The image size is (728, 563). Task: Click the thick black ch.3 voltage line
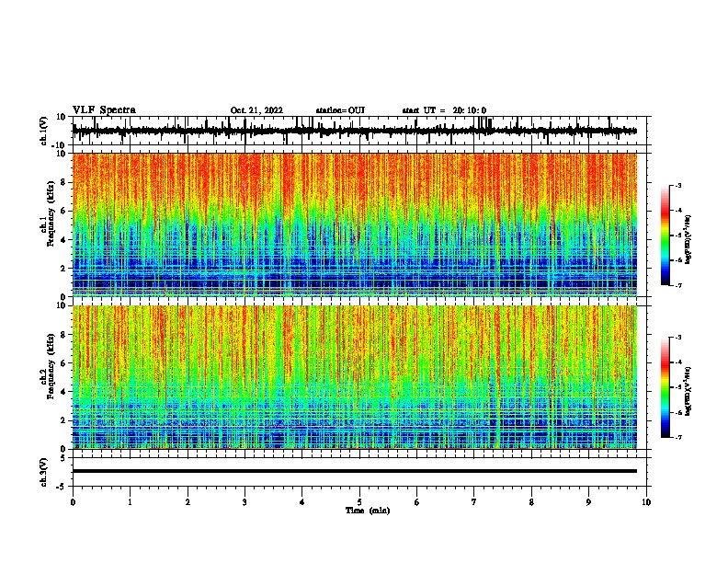[x=355, y=471]
